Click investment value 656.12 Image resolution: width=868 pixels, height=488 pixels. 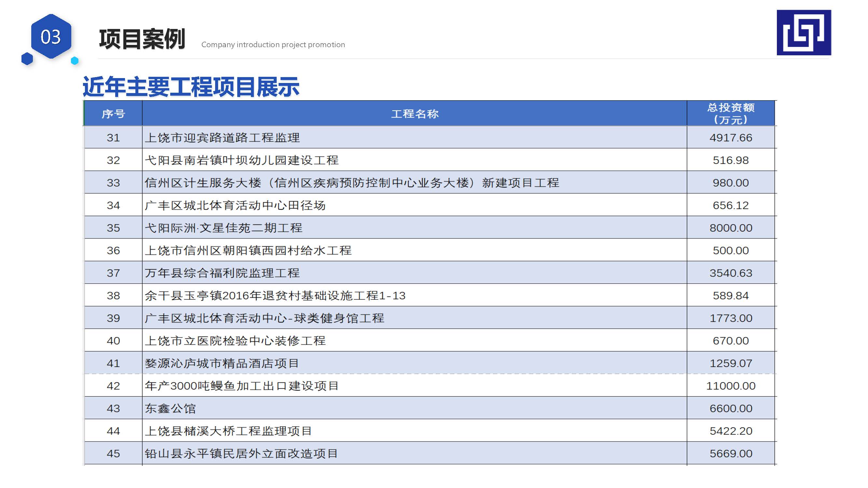coord(731,205)
